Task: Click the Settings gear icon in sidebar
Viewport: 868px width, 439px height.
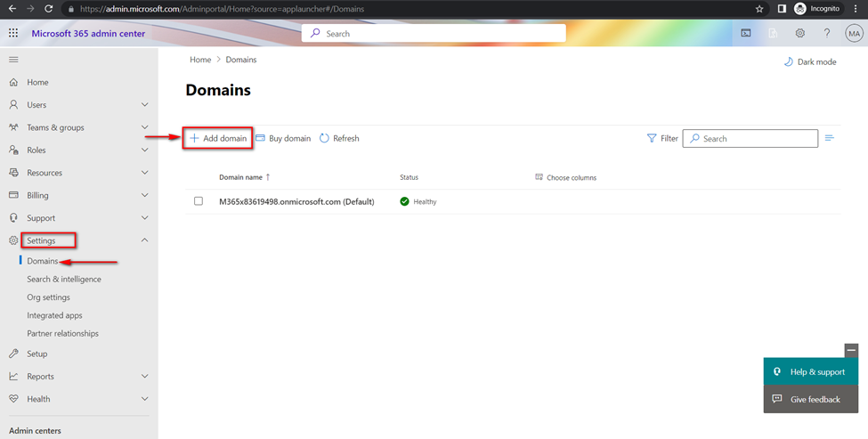Action: [14, 240]
